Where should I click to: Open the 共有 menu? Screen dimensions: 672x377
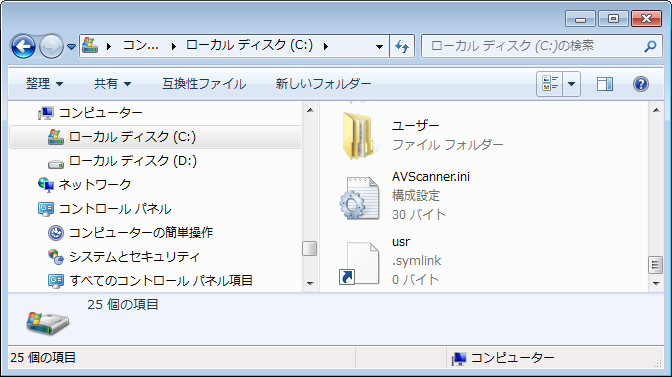click(112, 84)
